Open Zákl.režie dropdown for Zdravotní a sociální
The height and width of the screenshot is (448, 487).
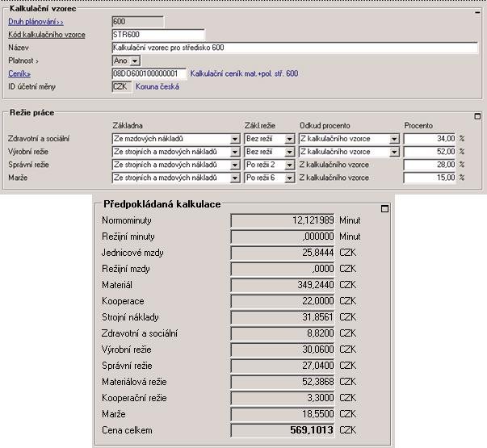(x=289, y=139)
